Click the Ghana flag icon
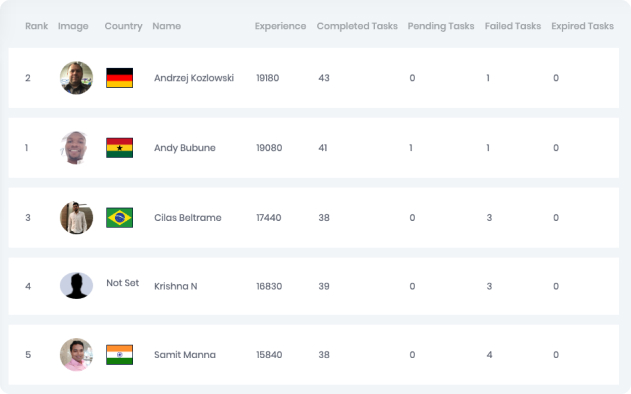Screen dimensions: 631x394 pyautogui.click(x=120, y=148)
